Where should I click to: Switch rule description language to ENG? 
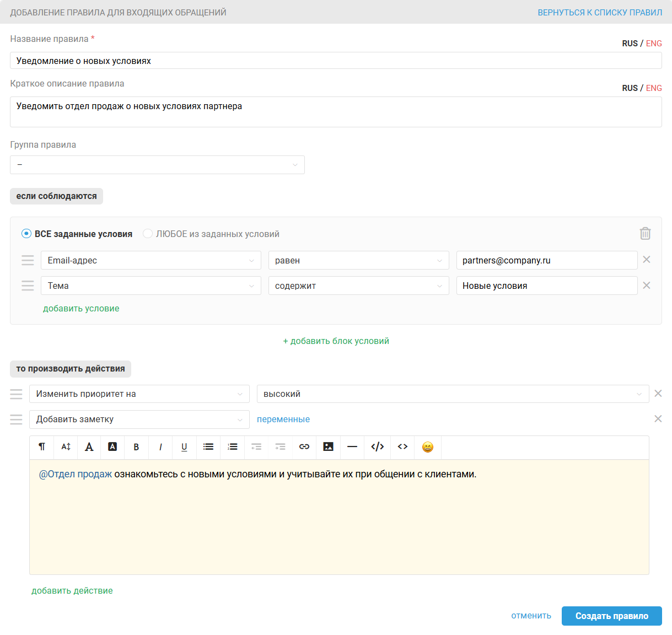pyautogui.click(x=654, y=88)
